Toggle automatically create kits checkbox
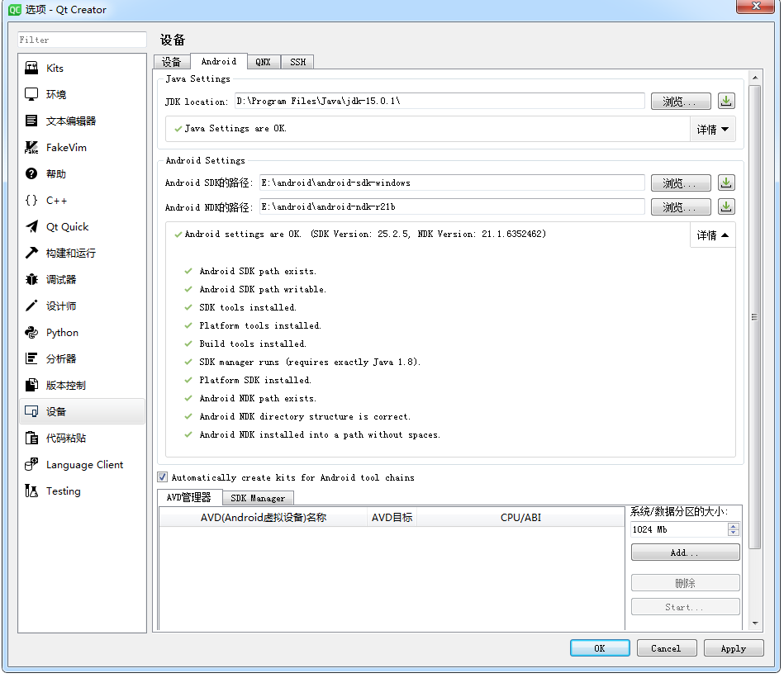 (163, 477)
